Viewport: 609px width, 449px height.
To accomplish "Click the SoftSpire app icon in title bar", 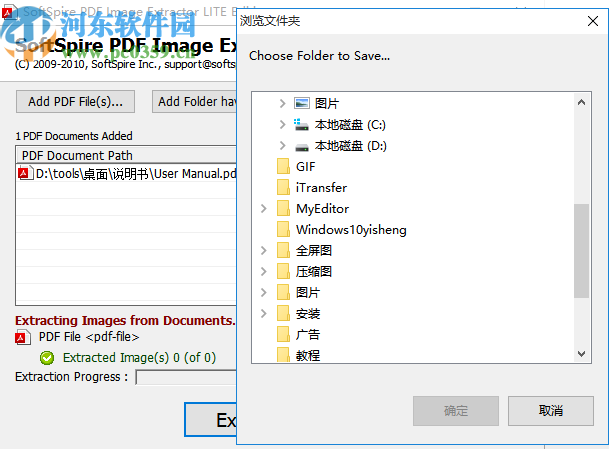I will pos(9,12).
